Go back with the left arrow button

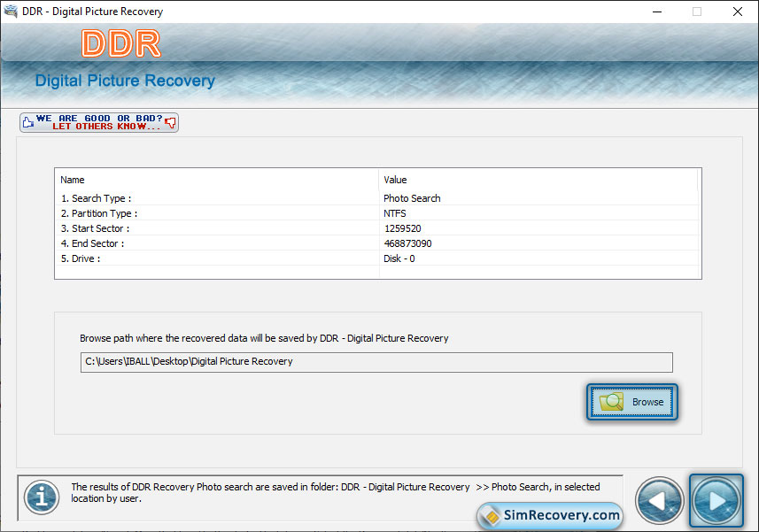(659, 500)
